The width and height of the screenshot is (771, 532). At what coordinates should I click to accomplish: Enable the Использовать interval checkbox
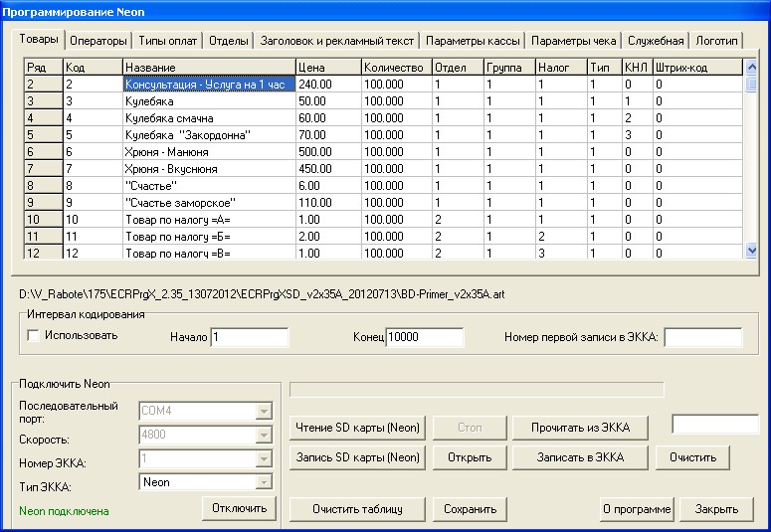pyautogui.click(x=34, y=336)
